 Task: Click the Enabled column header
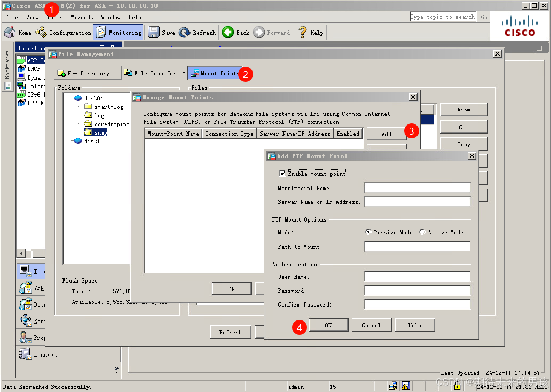tap(348, 134)
